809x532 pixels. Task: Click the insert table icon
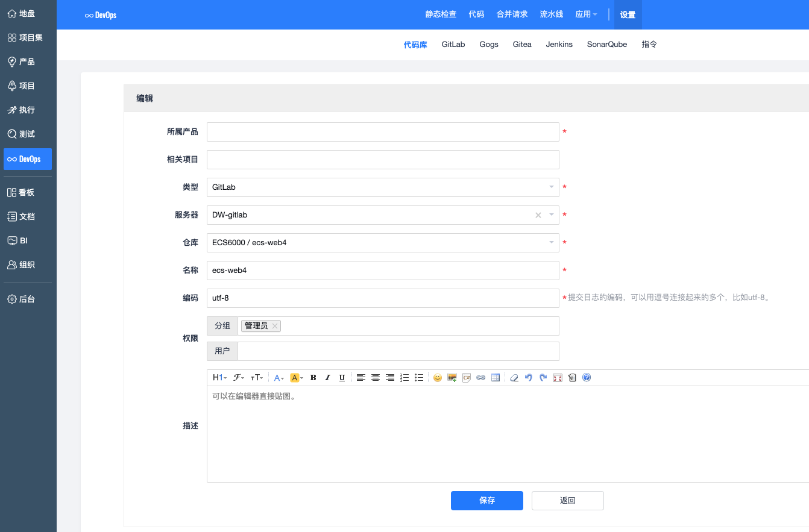[496, 378]
